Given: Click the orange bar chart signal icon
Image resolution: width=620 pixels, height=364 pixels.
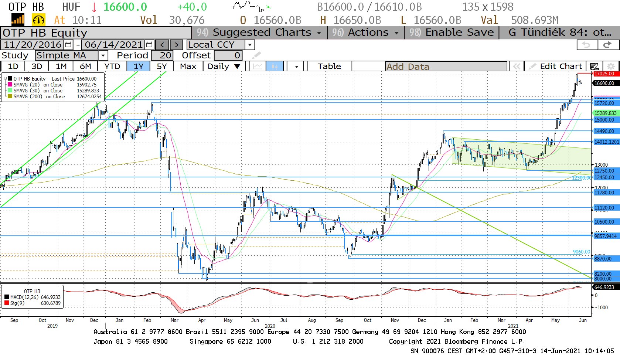Looking at the screenshot, I should pyautogui.click(x=18, y=20).
